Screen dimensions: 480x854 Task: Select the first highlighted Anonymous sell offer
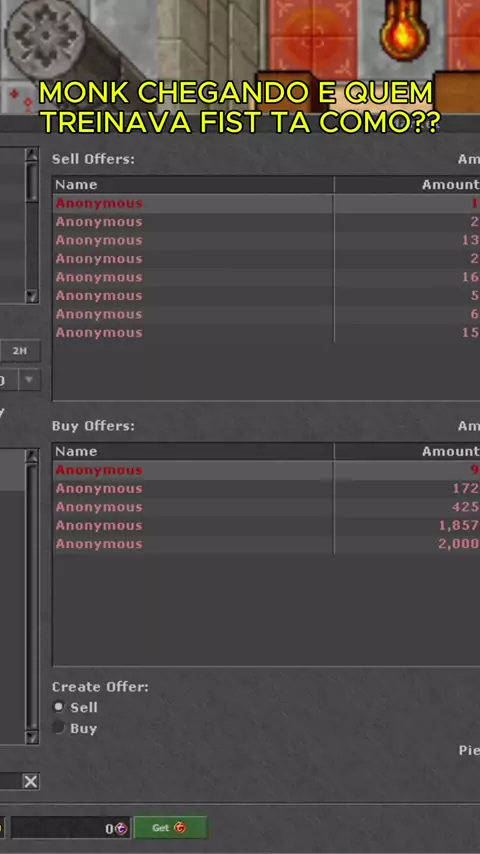pyautogui.click(x=266, y=203)
